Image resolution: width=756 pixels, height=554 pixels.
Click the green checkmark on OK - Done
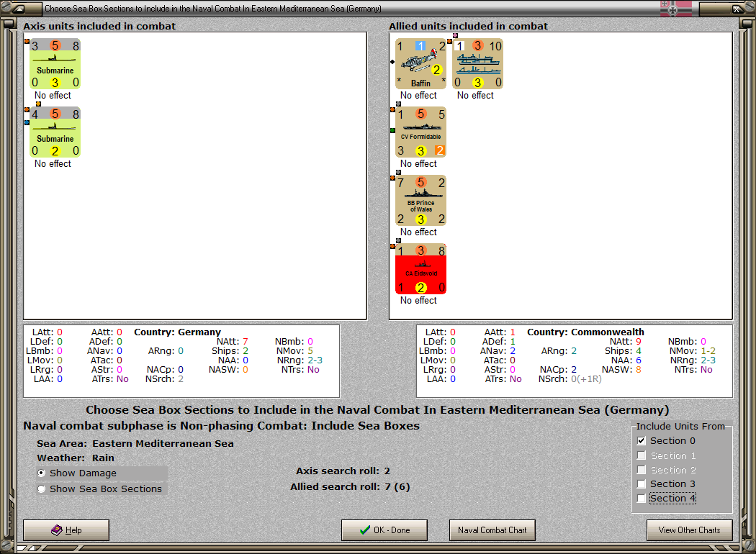(365, 530)
